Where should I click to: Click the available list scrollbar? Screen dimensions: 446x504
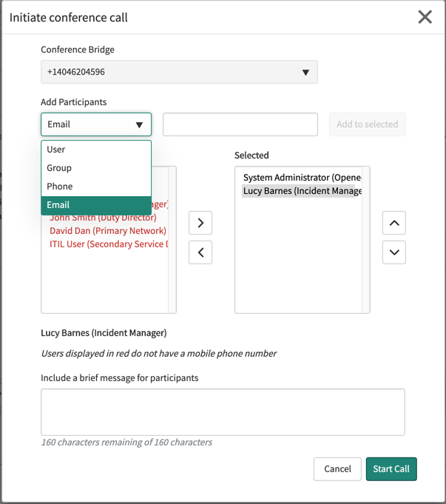coord(172,240)
